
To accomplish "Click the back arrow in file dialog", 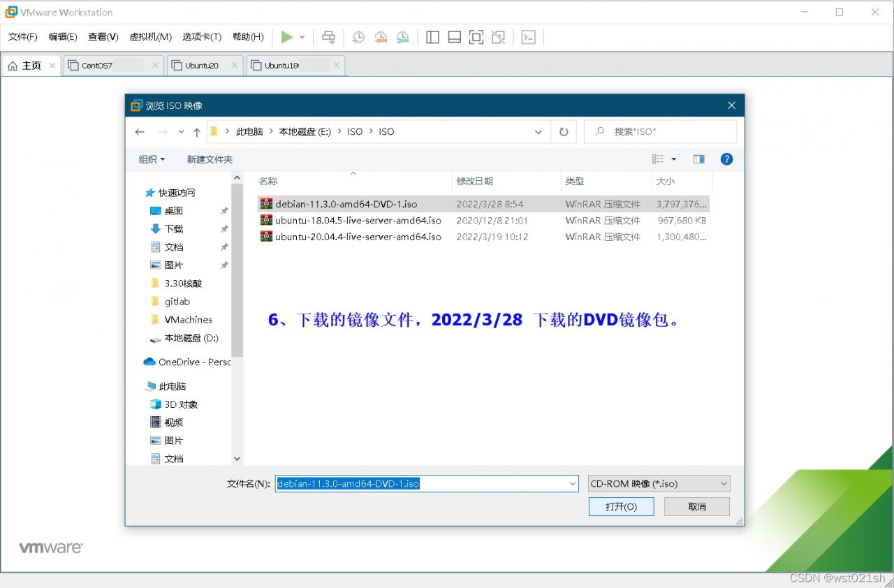I will 140,131.
